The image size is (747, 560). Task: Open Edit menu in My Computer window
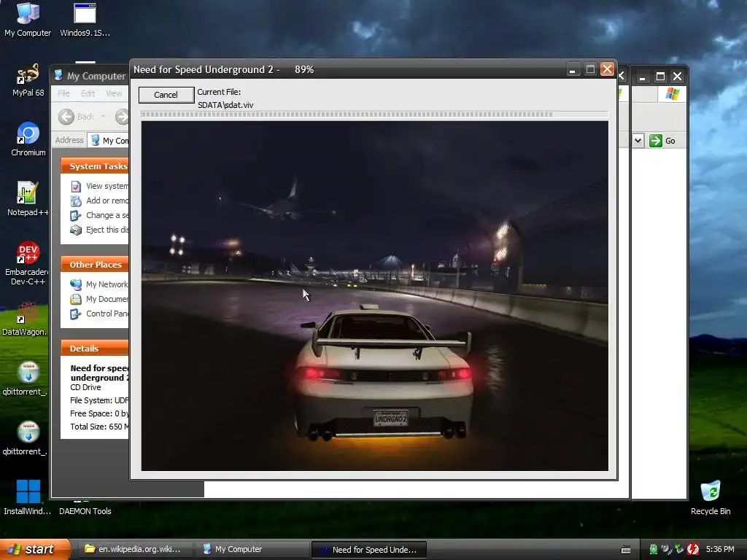88,93
